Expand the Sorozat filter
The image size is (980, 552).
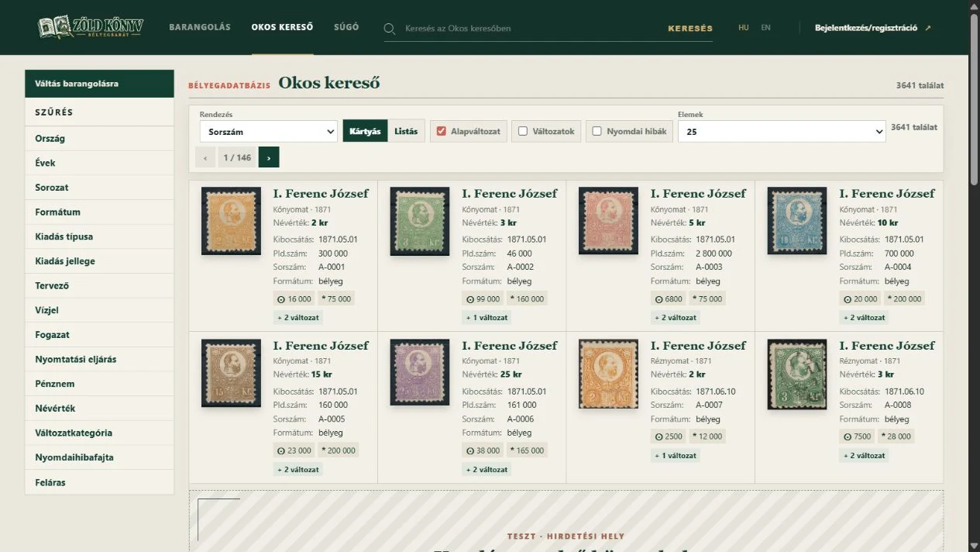[x=99, y=188]
